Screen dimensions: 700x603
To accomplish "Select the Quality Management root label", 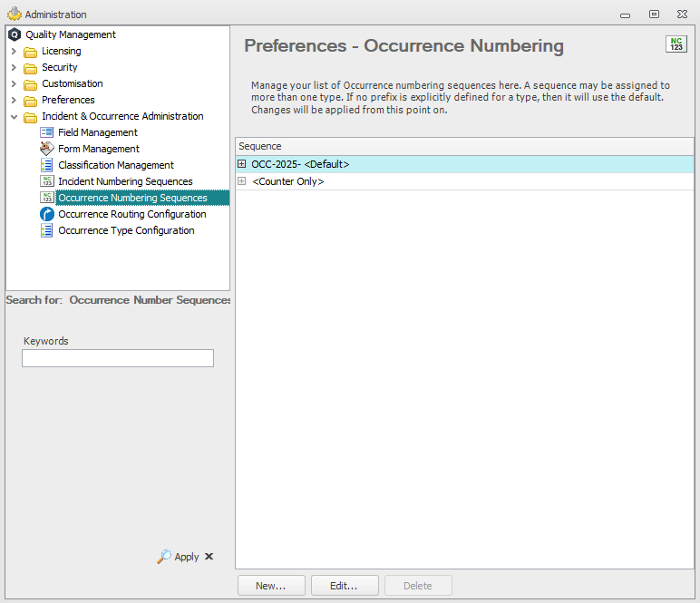I will click(71, 34).
